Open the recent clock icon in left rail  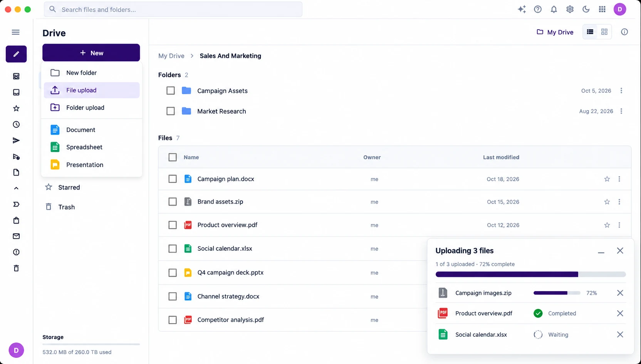point(16,124)
